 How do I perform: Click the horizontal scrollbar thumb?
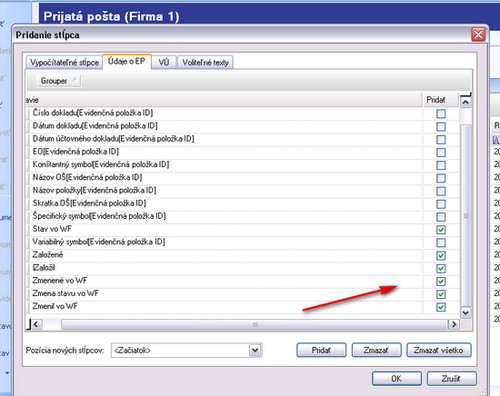255,324
